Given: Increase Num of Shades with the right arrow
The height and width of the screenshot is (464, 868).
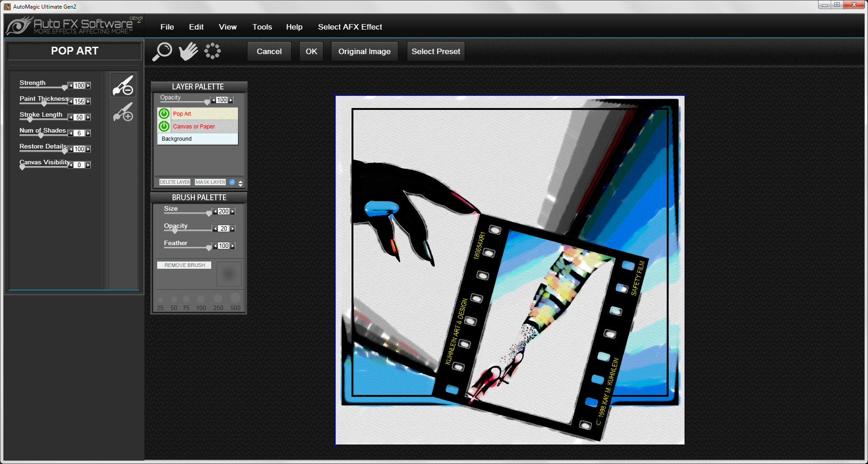Looking at the screenshot, I should click(x=89, y=133).
